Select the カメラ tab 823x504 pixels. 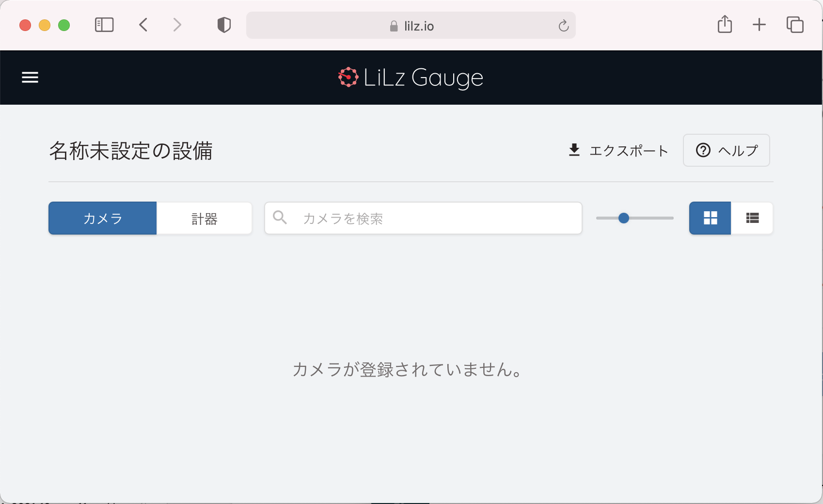(102, 218)
